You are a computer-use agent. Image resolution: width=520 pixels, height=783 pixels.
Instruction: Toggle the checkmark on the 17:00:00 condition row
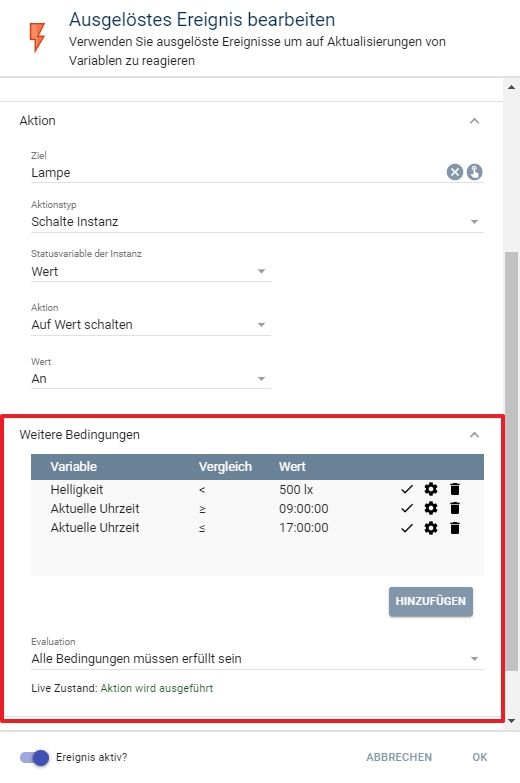tap(407, 528)
